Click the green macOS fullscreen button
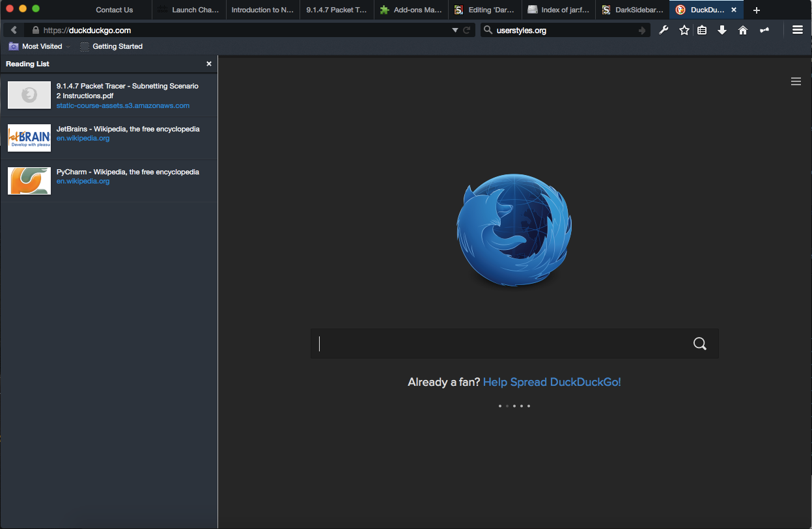This screenshot has height=529, width=812. tap(36, 8)
